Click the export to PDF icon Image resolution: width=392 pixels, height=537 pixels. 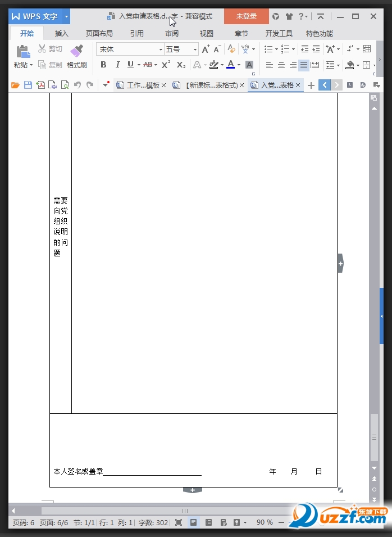[40, 85]
